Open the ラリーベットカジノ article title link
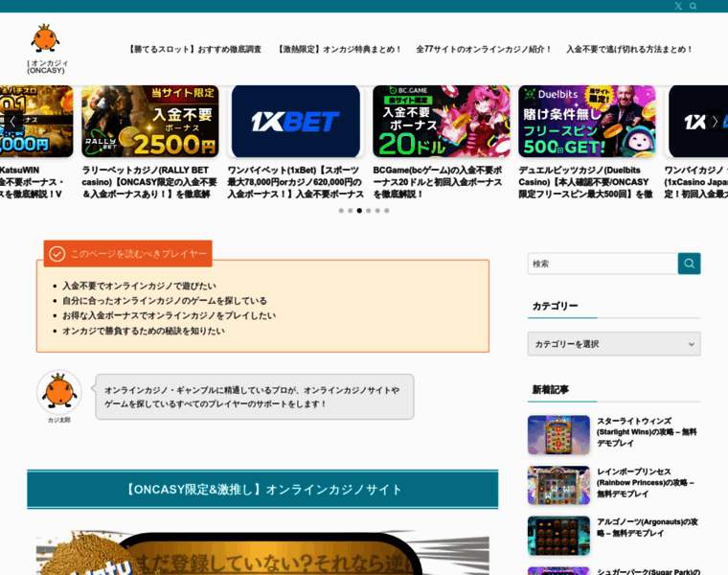 pyautogui.click(x=149, y=182)
